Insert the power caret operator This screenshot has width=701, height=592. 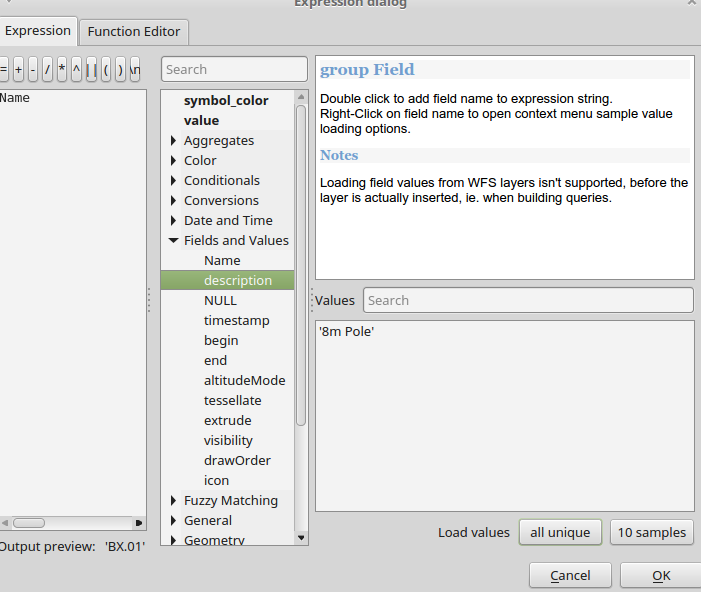pos(76,69)
